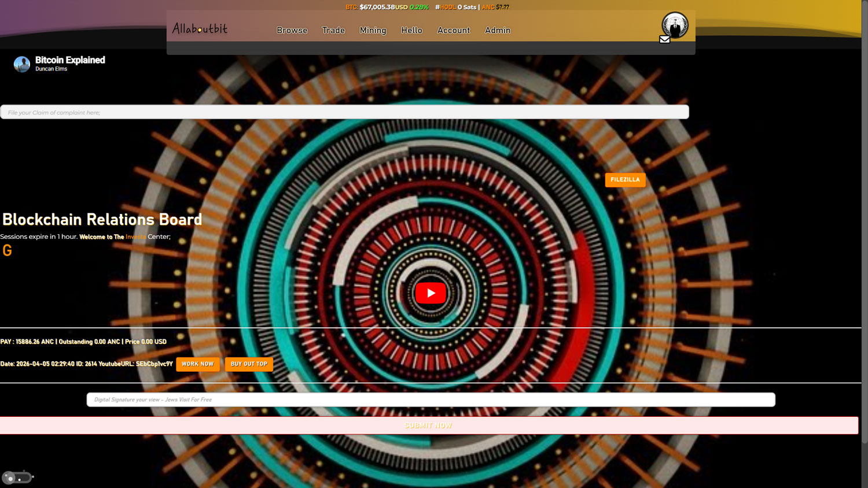Open the Anonymous profile avatar

(675, 25)
